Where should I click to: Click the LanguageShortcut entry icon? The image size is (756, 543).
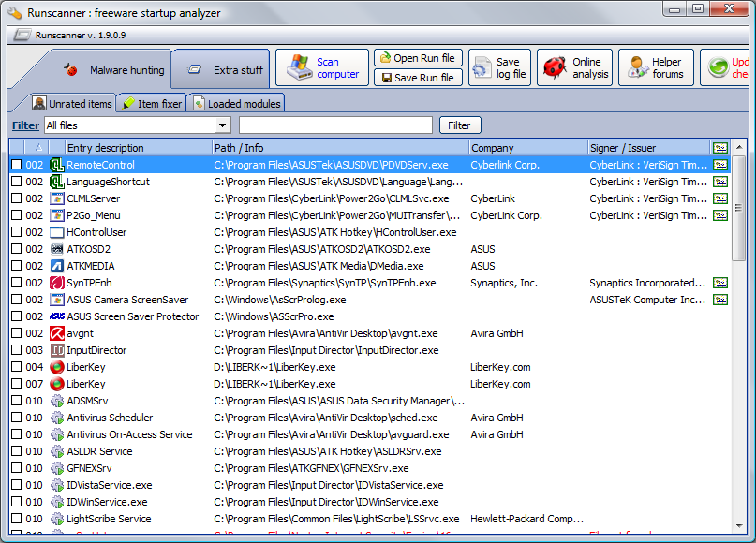point(57,182)
